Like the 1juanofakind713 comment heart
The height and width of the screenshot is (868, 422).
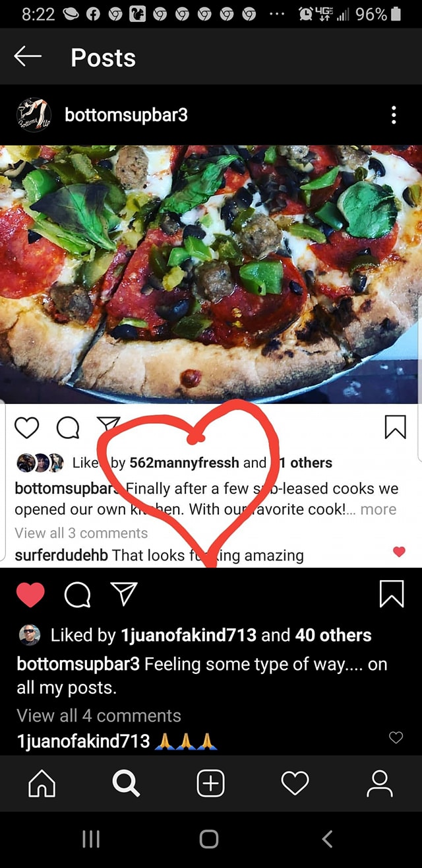tap(396, 738)
